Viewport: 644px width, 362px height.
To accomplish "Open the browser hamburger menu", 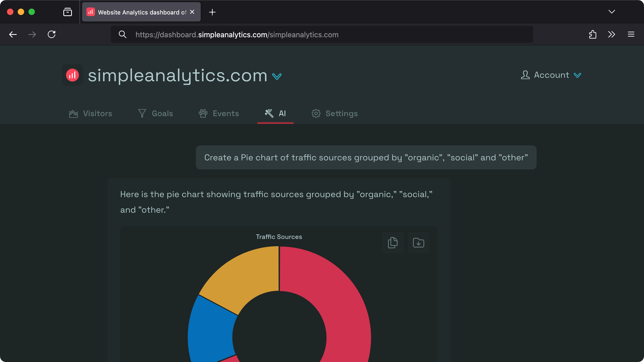I will 631,34.
